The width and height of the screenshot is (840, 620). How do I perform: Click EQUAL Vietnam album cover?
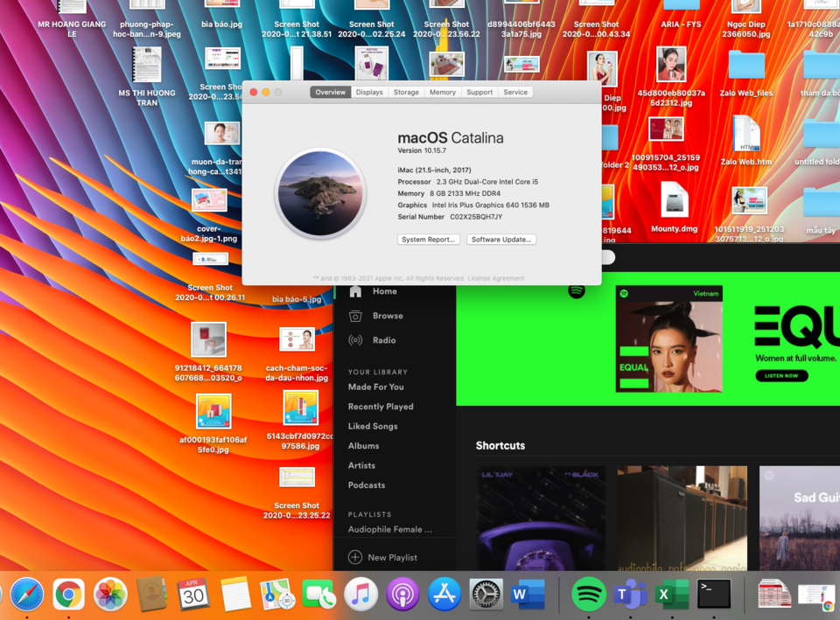(x=669, y=339)
